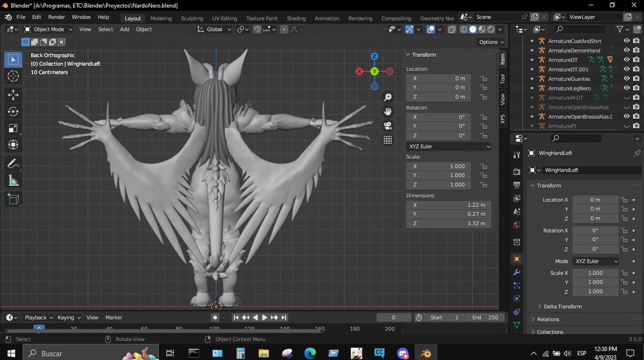
Task: Toggle ArmatureGuantes eye visibility
Action: pos(626,79)
